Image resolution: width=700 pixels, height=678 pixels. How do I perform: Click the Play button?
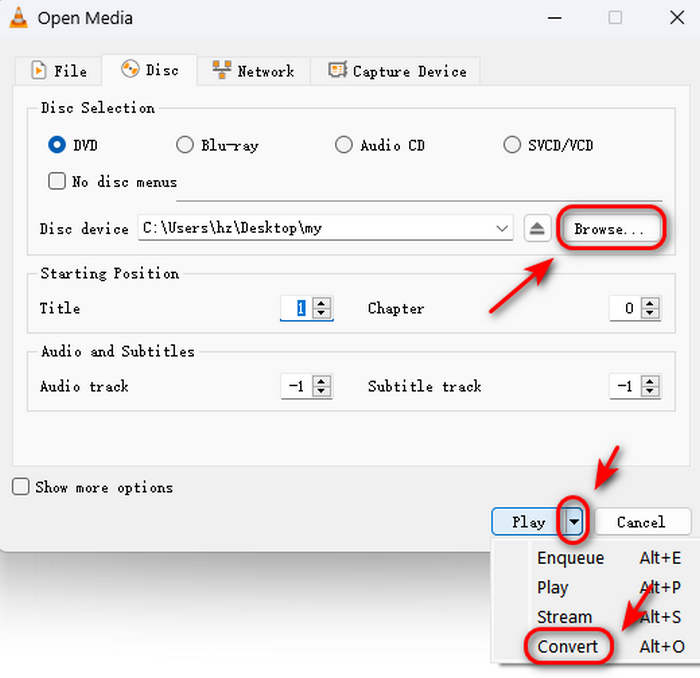pyautogui.click(x=528, y=521)
